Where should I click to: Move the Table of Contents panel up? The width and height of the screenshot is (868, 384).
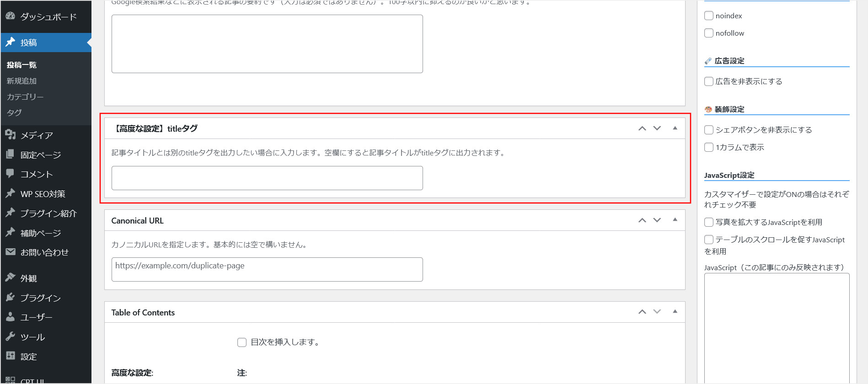643,312
